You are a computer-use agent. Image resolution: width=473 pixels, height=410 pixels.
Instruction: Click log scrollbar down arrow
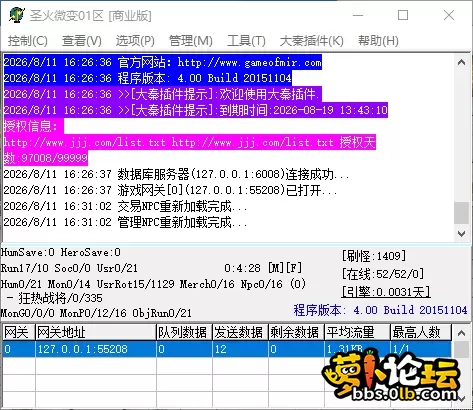[462, 234]
